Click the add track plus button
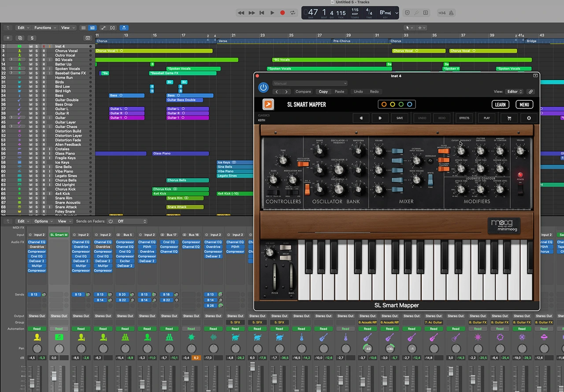 click(7, 38)
